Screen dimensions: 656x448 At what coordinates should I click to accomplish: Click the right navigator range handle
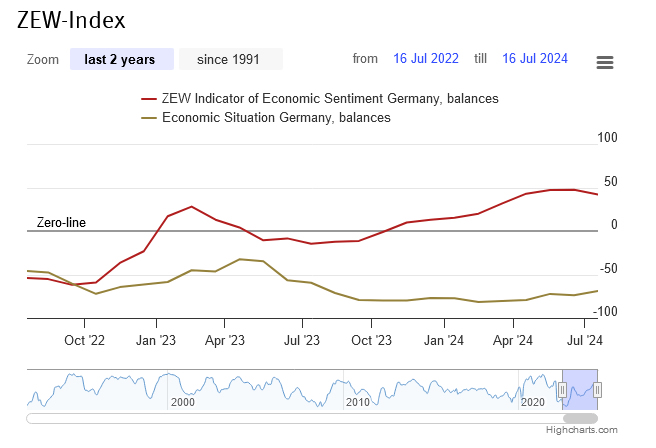pyautogui.click(x=597, y=389)
